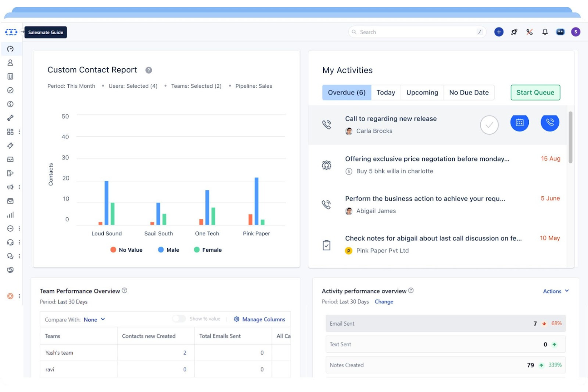Image resolution: width=588 pixels, height=392 pixels.
Task: Open the Dashboard from the sidebar
Action: tap(11, 49)
